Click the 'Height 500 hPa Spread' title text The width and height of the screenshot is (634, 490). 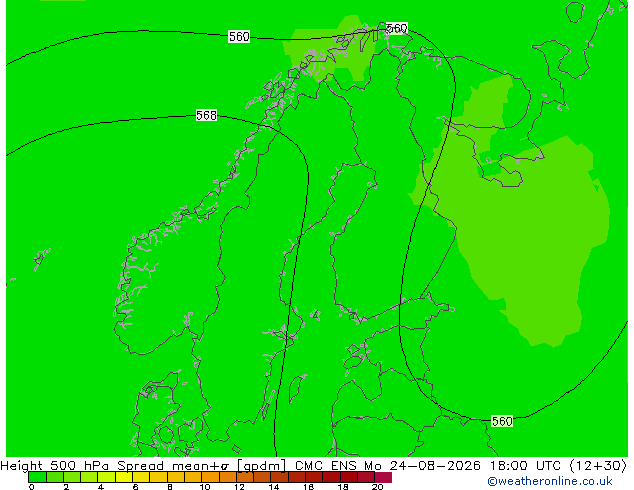coord(82,466)
